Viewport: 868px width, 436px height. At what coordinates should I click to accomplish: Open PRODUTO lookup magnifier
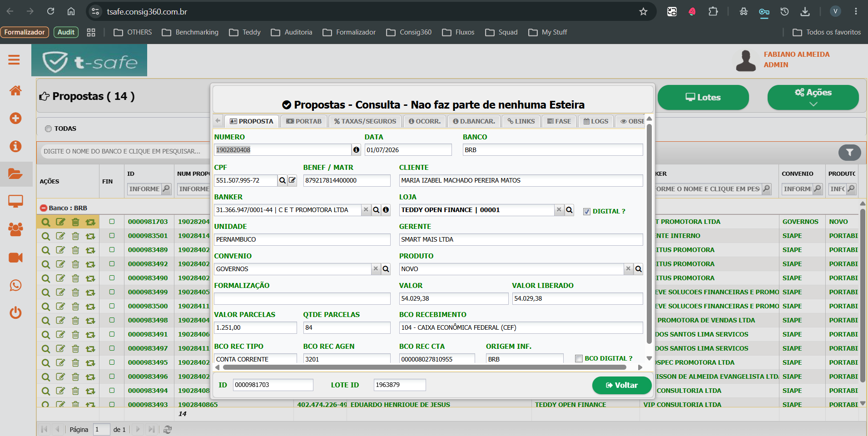coord(638,269)
